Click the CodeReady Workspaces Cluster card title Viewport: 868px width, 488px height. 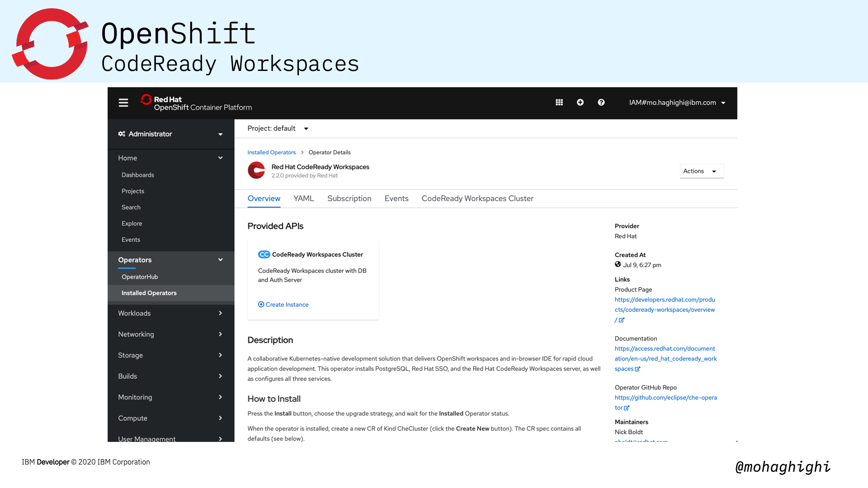317,255
